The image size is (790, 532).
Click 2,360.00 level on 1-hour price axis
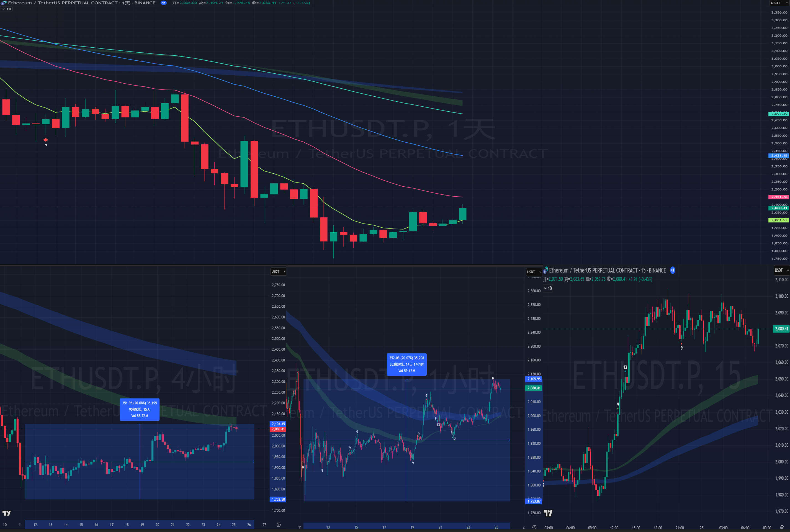[534, 291]
